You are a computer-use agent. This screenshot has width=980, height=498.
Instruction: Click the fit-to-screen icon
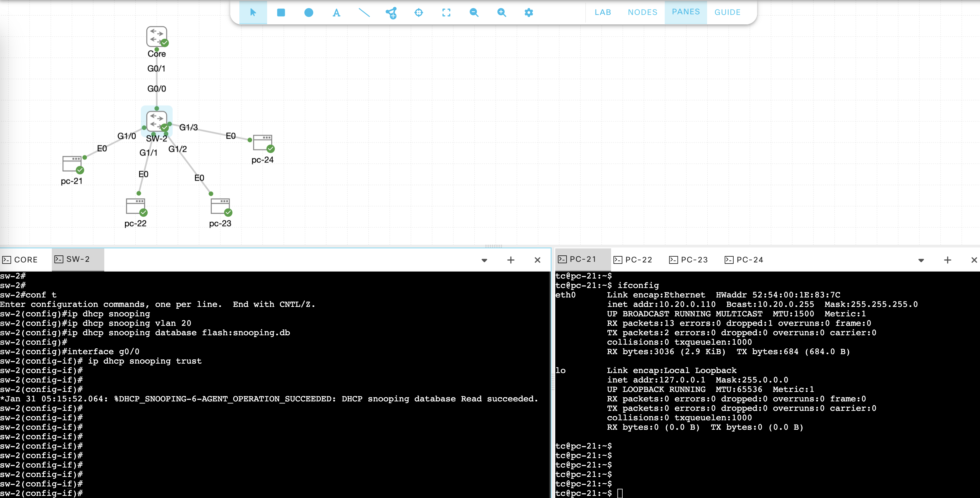(x=446, y=12)
